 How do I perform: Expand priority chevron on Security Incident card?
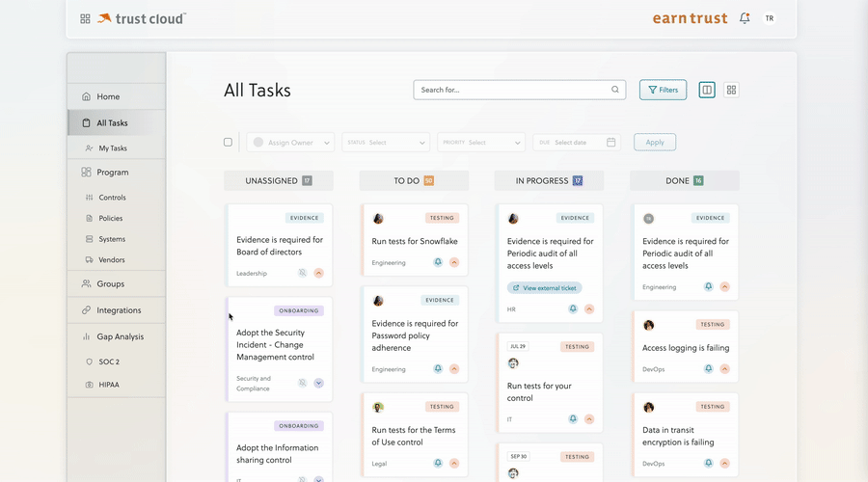click(x=319, y=383)
